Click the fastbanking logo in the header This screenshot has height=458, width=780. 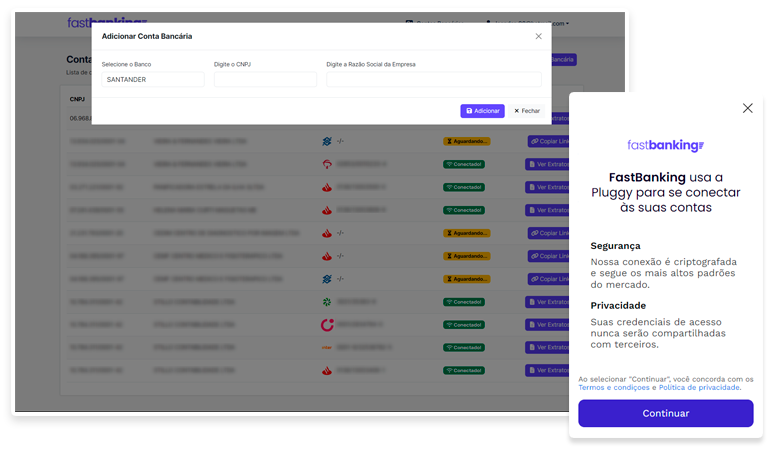[x=107, y=21]
